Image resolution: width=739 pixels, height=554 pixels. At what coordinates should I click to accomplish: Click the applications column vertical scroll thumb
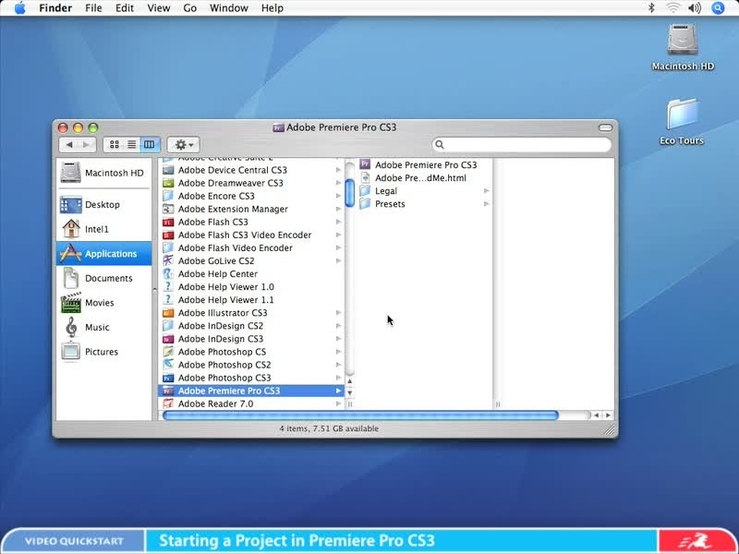(x=350, y=193)
